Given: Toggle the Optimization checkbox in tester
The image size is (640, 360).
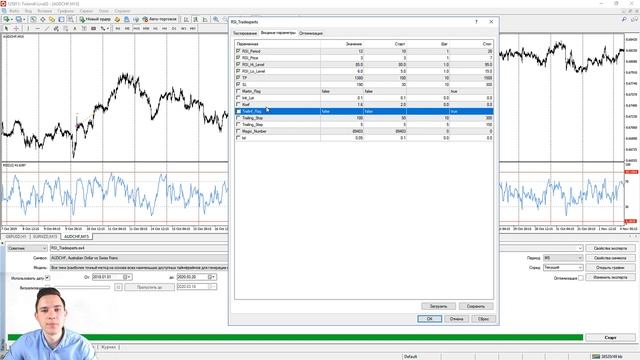Looking at the screenshot, I should pos(580,278).
